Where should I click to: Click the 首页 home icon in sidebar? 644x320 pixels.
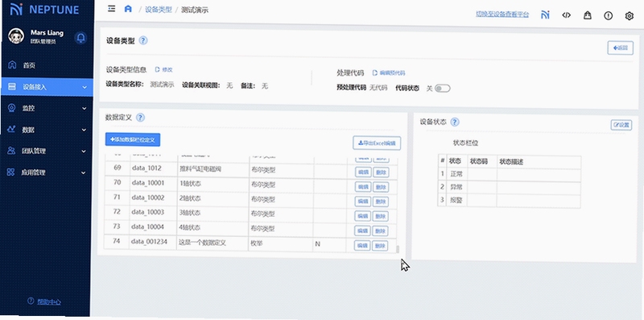pyautogui.click(x=12, y=65)
